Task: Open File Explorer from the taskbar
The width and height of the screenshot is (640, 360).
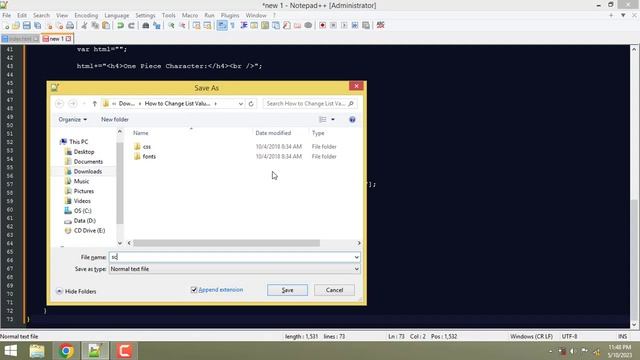Action: (x=37, y=351)
